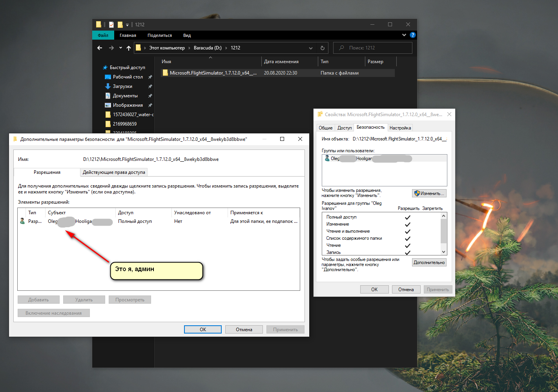Switch to Доступ tab in Properties
The height and width of the screenshot is (392, 558).
[x=345, y=128]
